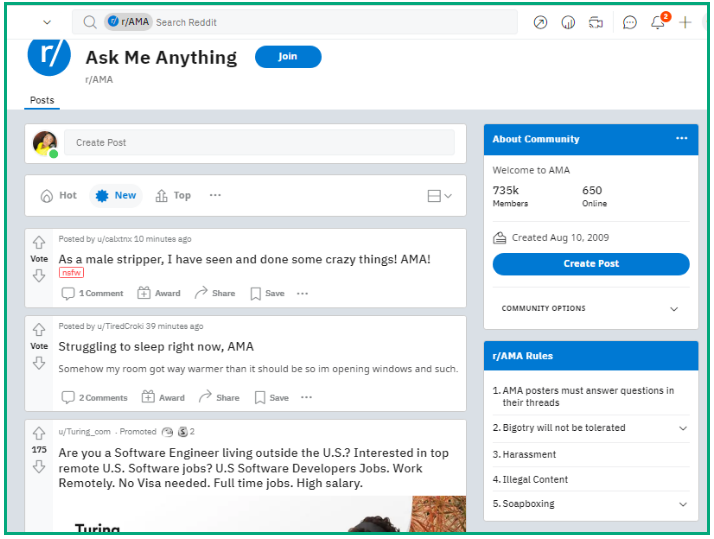Click the nsfw tag on stripper post
This screenshot has height=539, width=714.
click(x=71, y=273)
